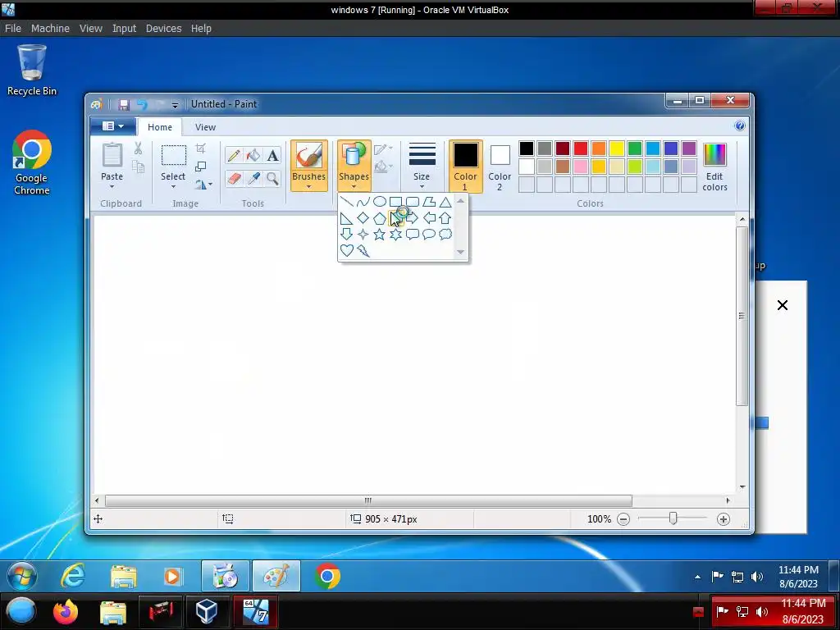This screenshot has height=630, width=840.
Task: Choose the Line shape
Action: pyautogui.click(x=347, y=202)
